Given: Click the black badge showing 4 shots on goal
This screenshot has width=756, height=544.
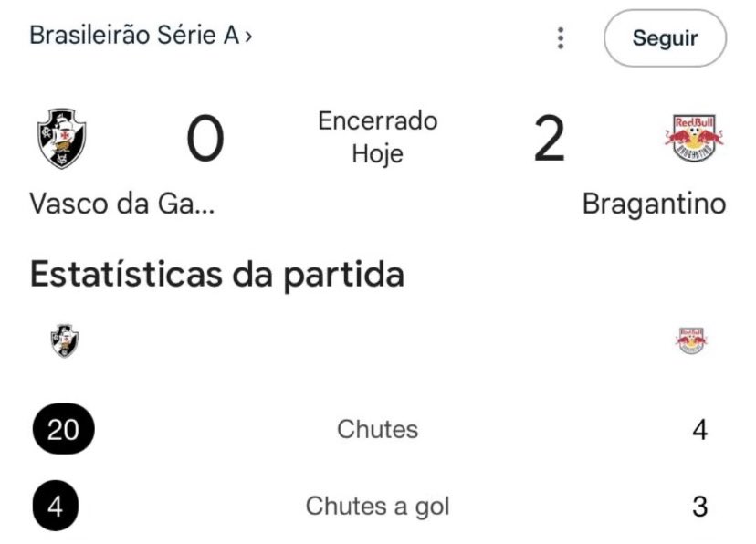Looking at the screenshot, I should [x=56, y=506].
